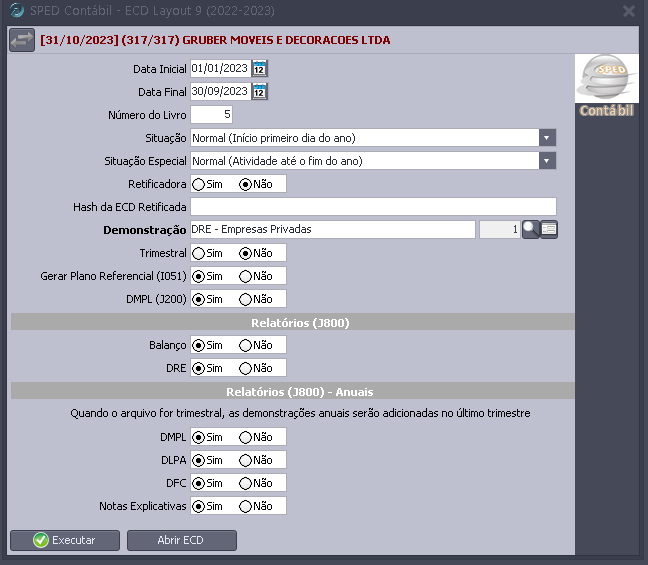The image size is (648, 565).
Task: Click the app icon in title bar
Action: point(17,10)
